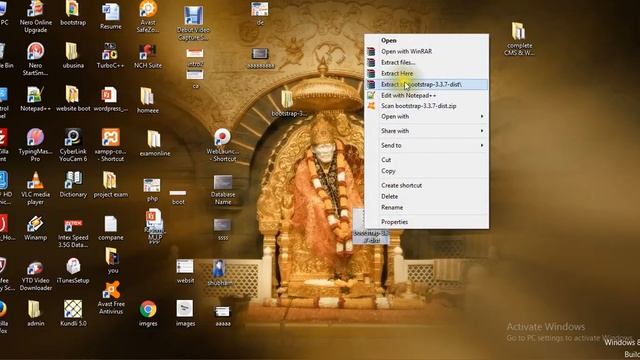
Task: Select the compane file icon
Action: [x=111, y=227]
